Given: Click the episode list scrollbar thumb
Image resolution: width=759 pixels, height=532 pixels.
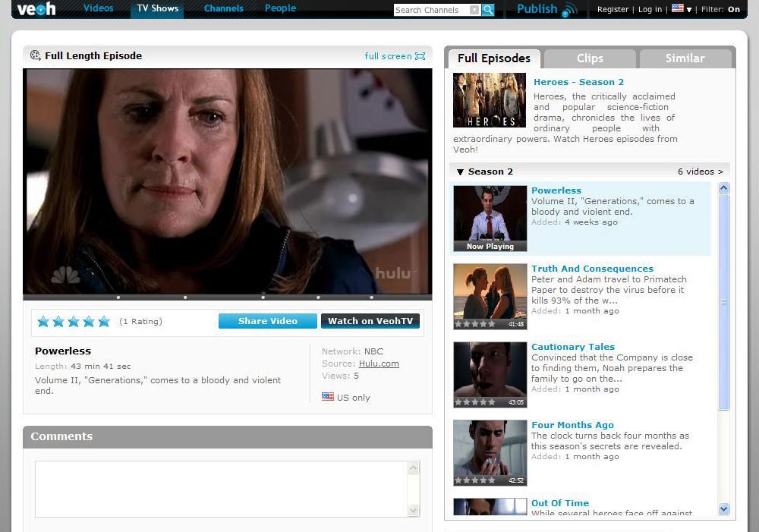Looking at the screenshot, I should (723, 302).
